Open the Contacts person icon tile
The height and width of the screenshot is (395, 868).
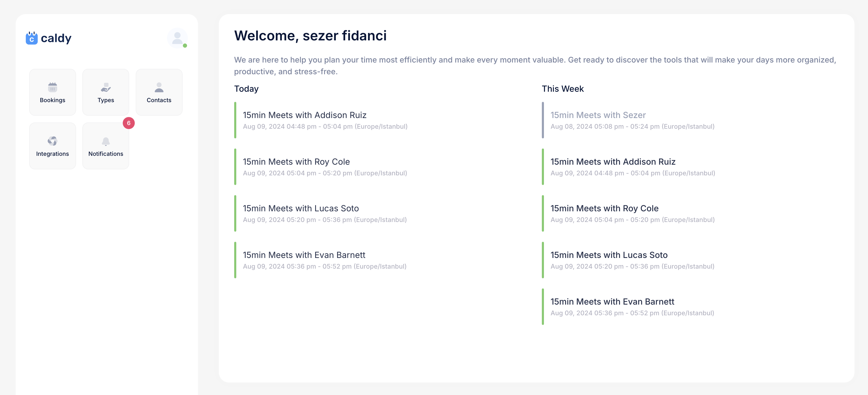[159, 92]
